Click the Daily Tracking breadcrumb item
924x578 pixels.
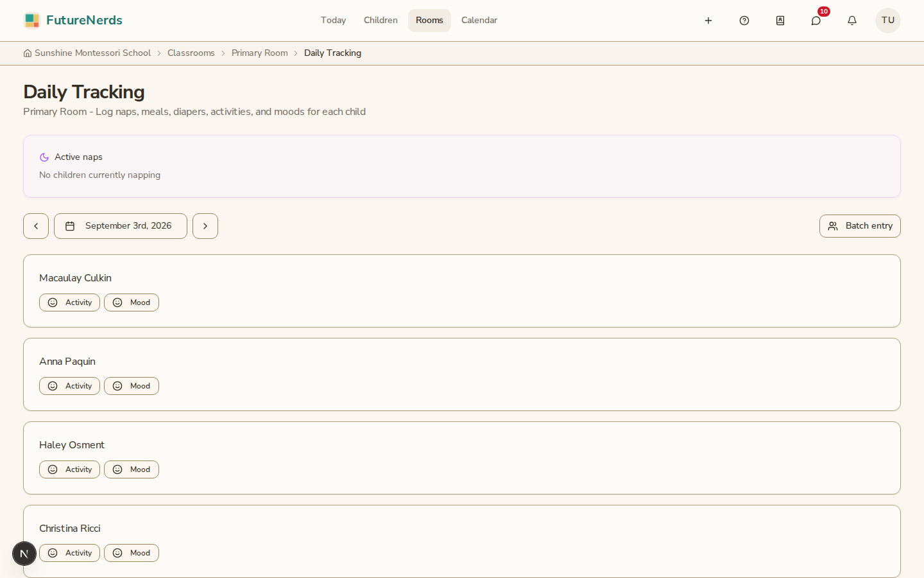pyautogui.click(x=332, y=53)
